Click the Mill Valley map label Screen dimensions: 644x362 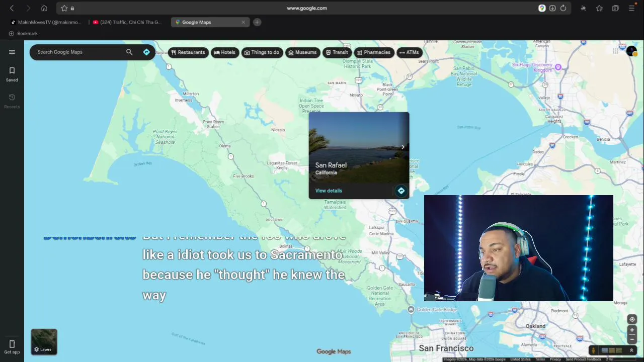(380, 253)
